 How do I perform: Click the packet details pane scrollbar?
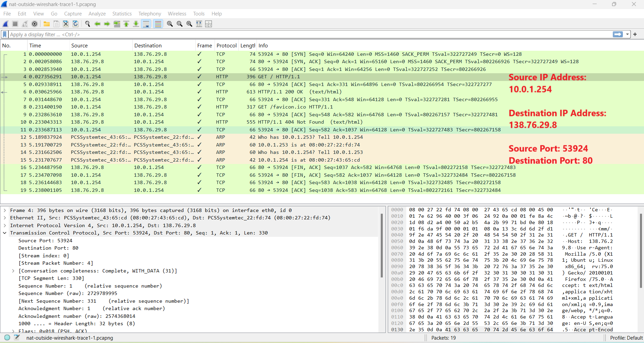tap(382, 245)
